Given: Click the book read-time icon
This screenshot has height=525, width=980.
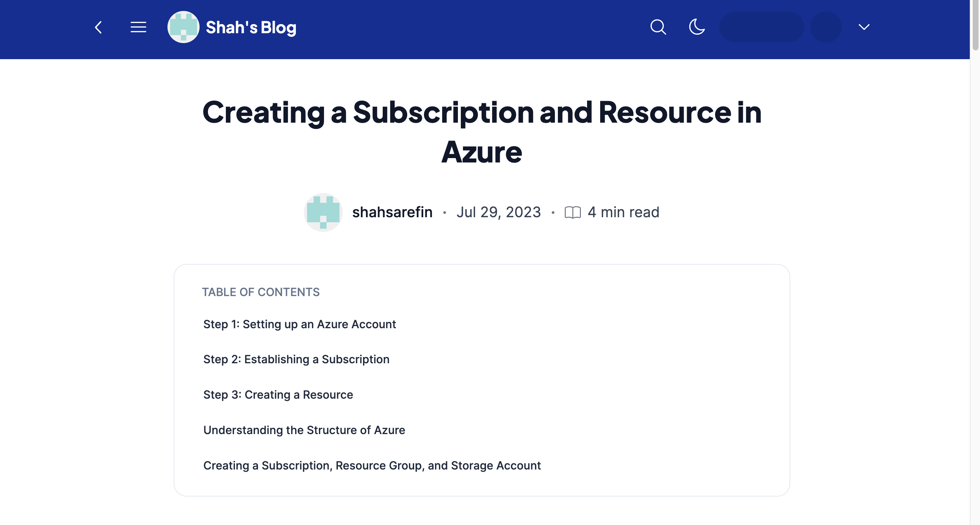Looking at the screenshot, I should pos(572,212).
